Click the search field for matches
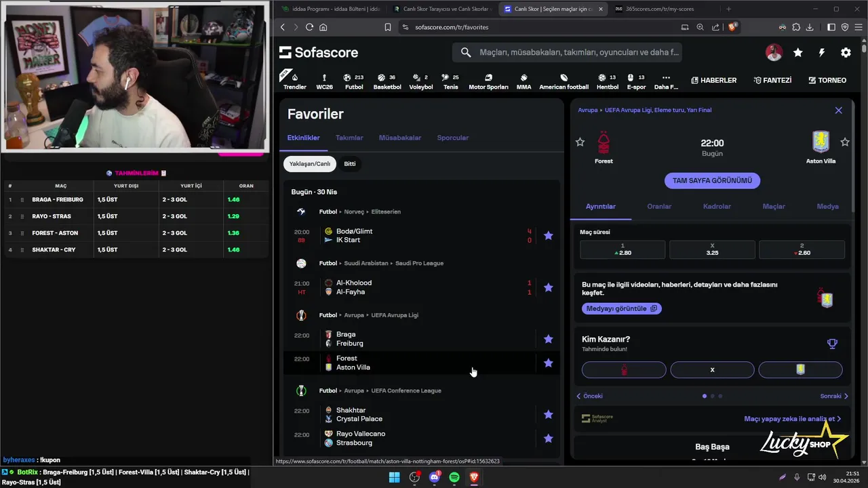868x488 pixels. pos(568,52)
